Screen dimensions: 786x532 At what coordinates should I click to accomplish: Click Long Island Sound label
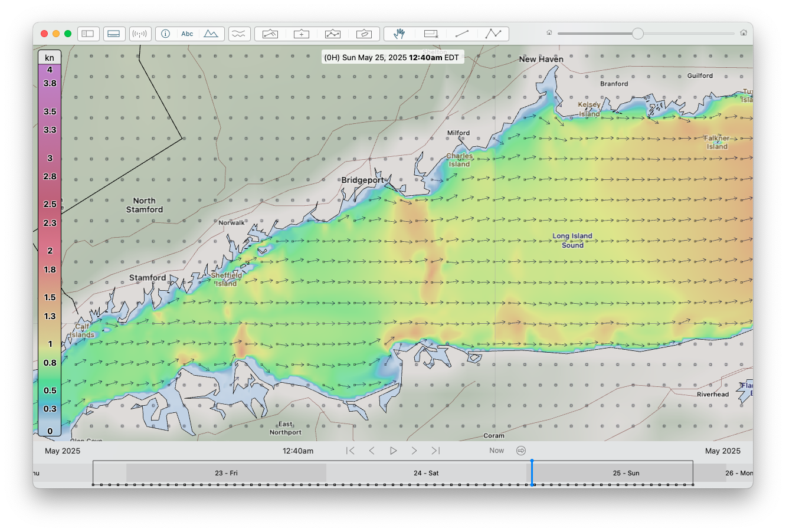(572, 241)
